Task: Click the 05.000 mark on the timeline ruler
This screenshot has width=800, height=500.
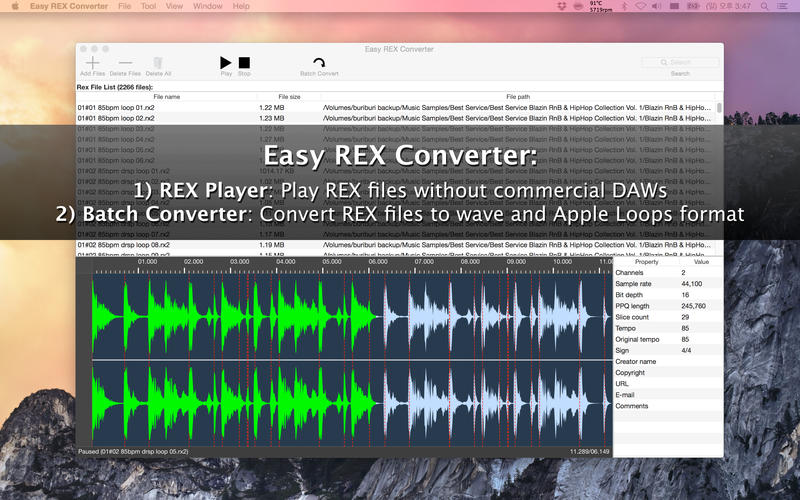Action: click(332, 261)
